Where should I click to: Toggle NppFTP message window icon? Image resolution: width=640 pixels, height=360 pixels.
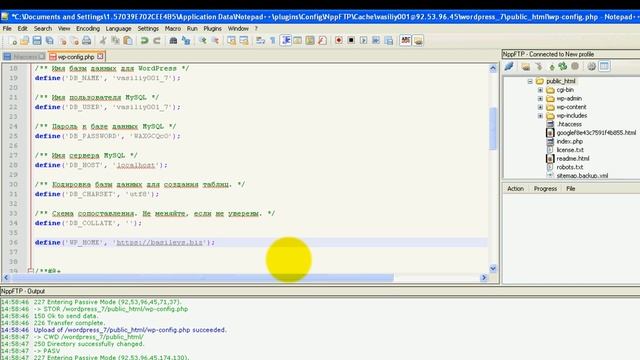604,66
